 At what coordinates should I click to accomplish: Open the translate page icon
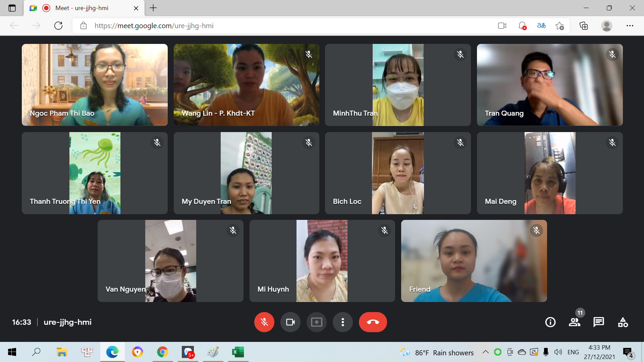(541, 25)
